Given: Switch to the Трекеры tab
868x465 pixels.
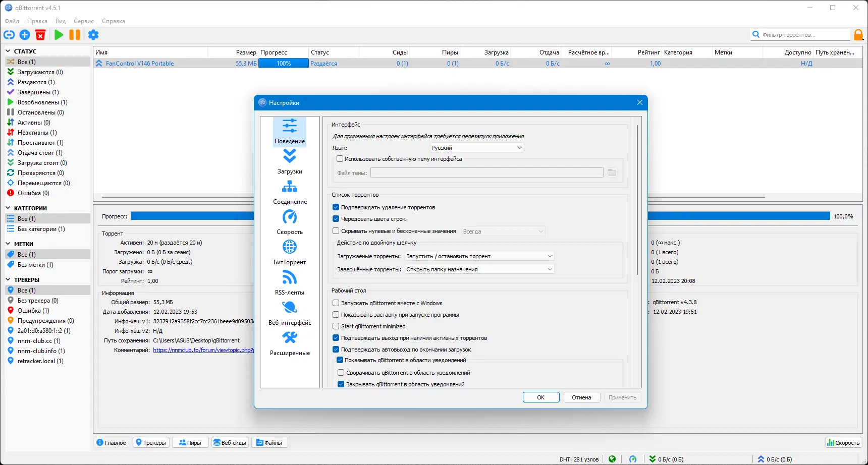Looking at the screenshot, I should pyautogui.click(x=151, y=443).
